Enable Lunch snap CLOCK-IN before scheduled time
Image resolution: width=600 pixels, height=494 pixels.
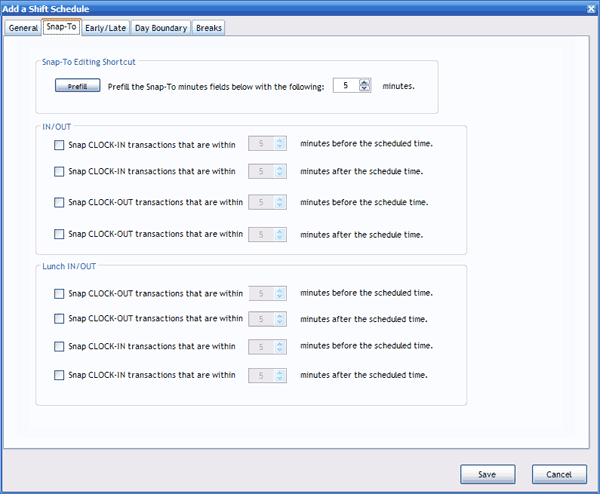(x=60, y=346)
